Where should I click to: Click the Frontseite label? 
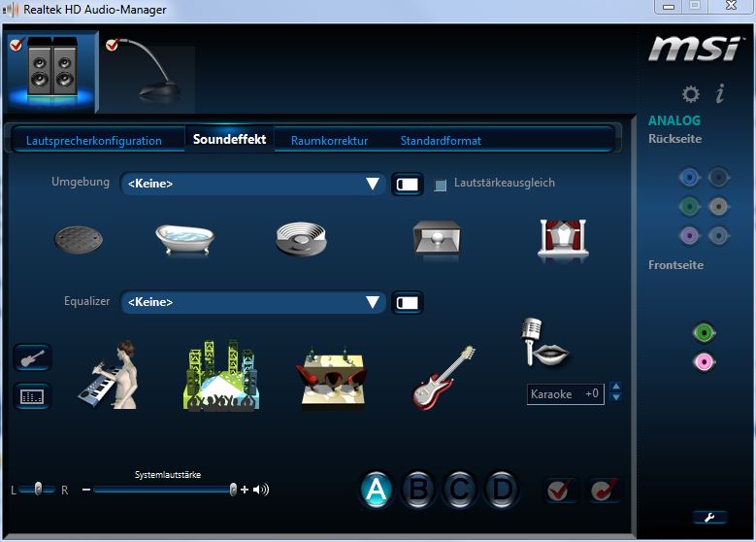tap(675, 265)
